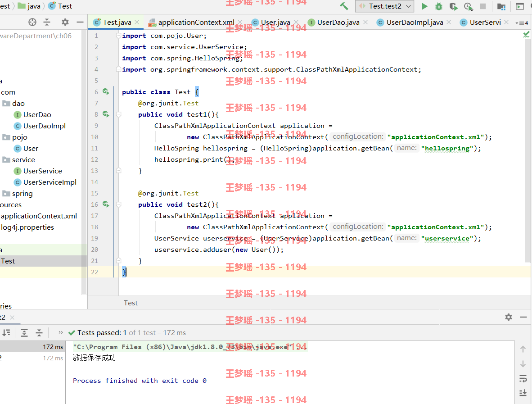532x404 pixels.
Task: Click the run anything icon at far right
Action: [x=520, y=6]
